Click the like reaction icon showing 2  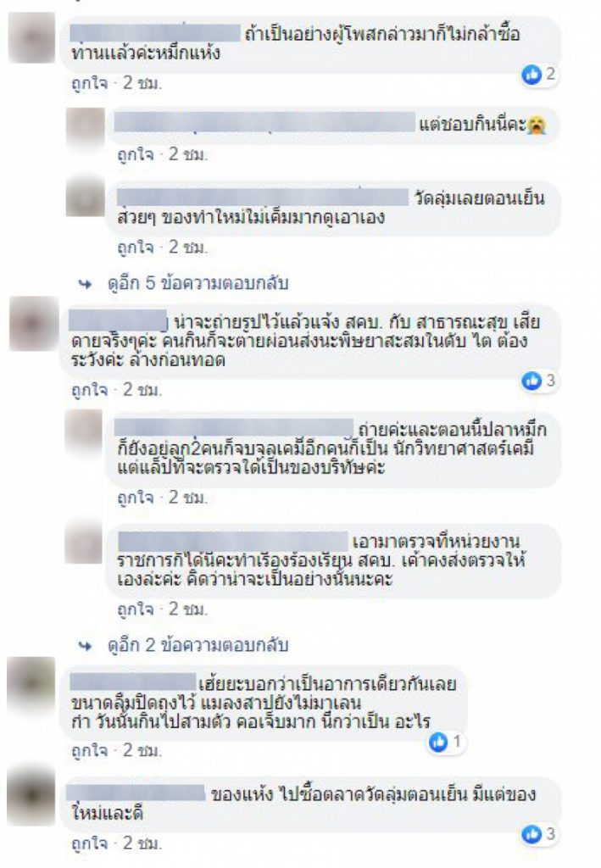531,75
